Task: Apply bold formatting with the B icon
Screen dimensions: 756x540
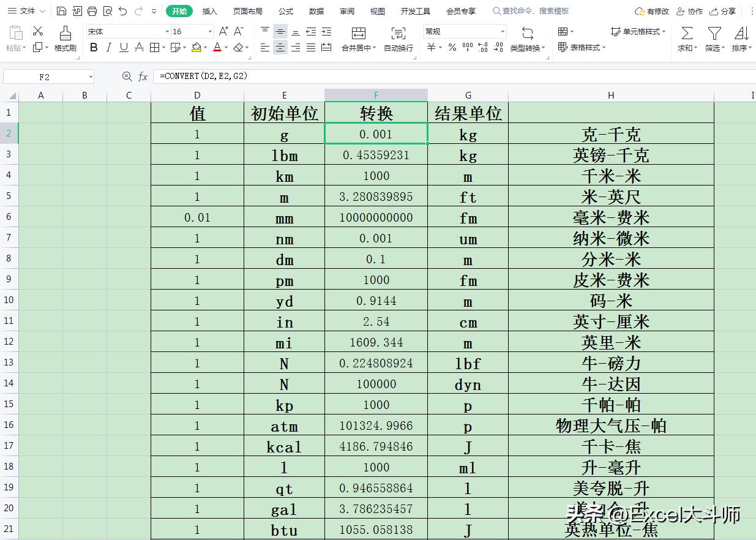Action: click(94, 47)
